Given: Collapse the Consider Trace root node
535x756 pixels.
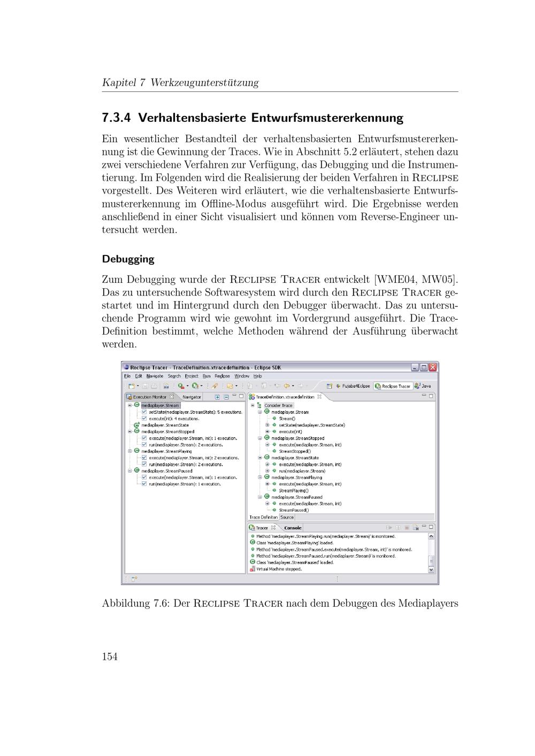Looking at the screenshot, I should [x=253, y=405].
